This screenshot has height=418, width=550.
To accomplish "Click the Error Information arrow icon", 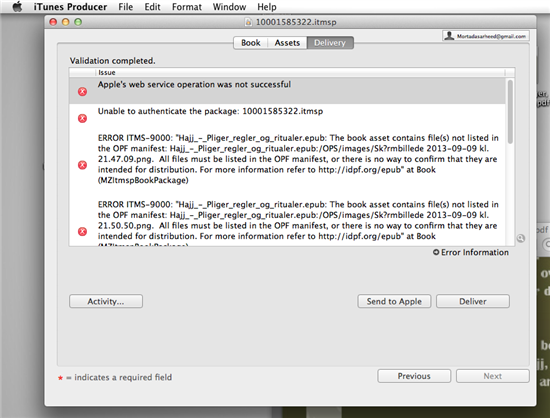I will (x=436, y=252).
